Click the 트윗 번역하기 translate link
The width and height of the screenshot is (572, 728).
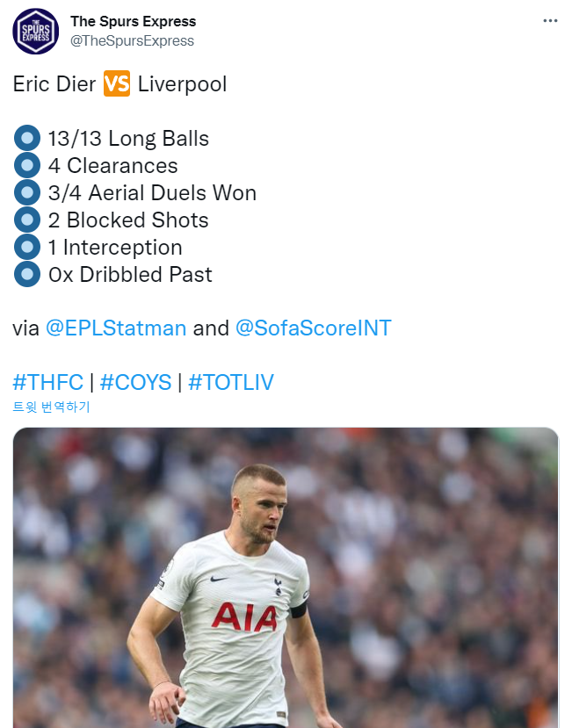click(x=52, y=407)
